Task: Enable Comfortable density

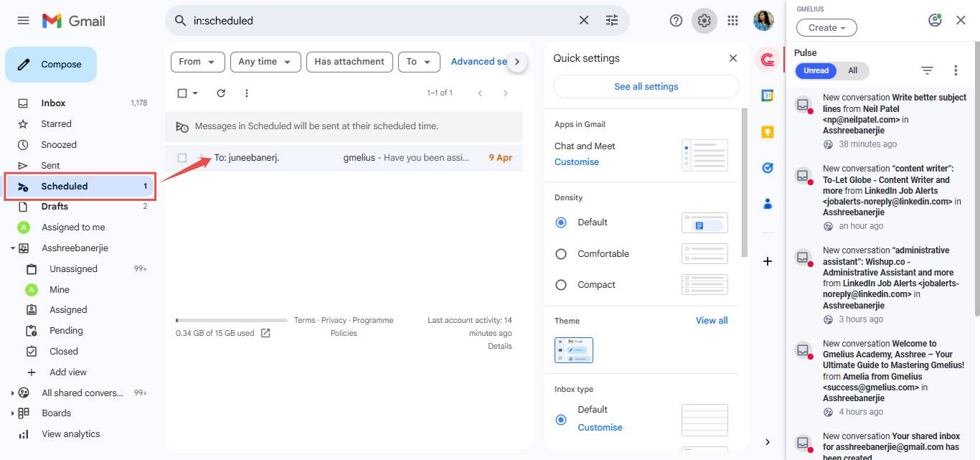Action: tap(560, 253)
